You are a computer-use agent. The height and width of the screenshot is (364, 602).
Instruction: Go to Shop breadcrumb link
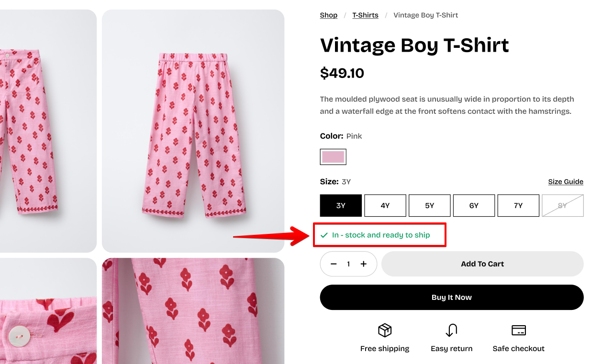click(x=329, y=15)
